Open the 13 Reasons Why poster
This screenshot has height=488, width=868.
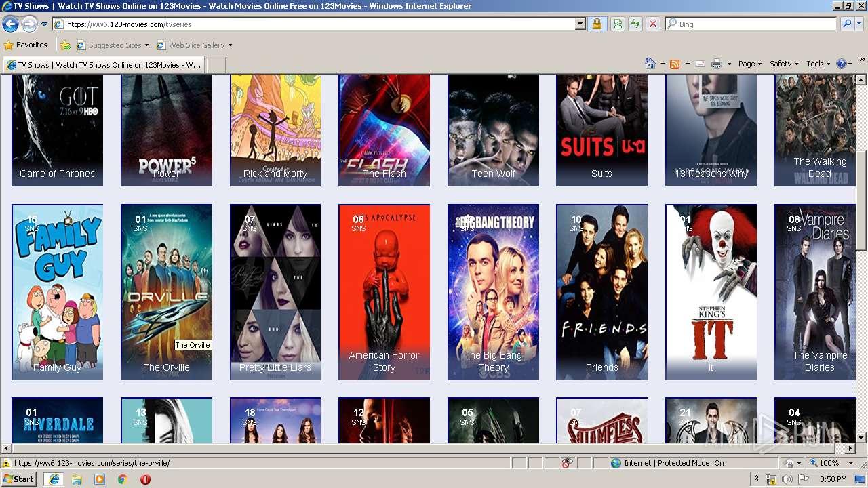click(711, 130)
